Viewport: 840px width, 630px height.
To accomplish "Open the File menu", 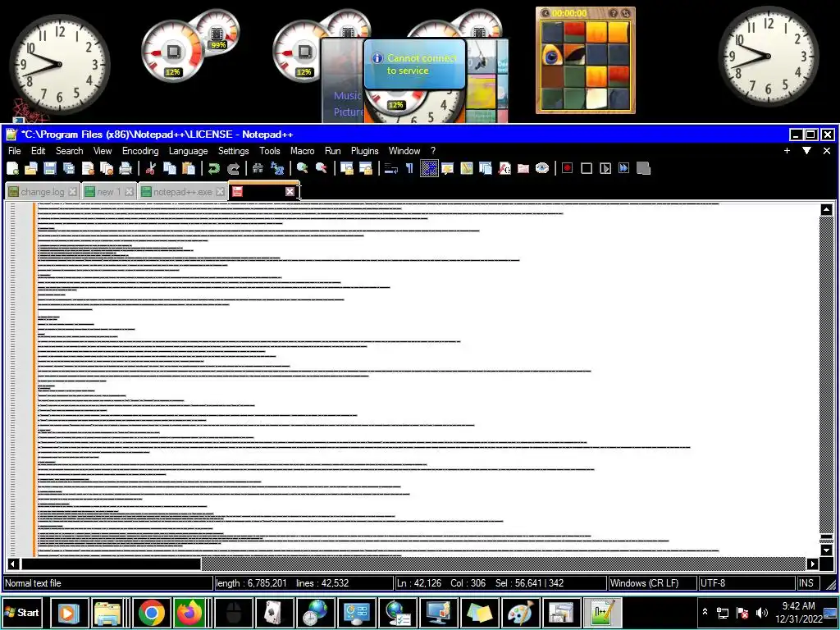I will 15,151.
